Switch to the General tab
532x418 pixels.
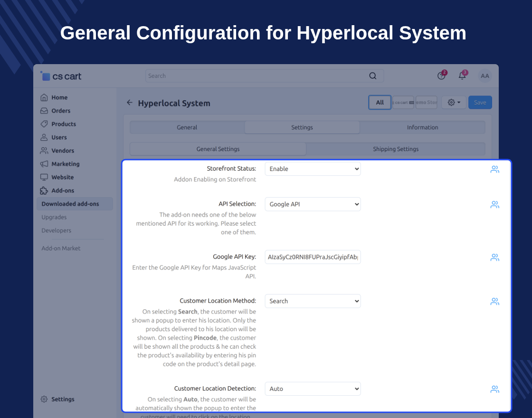(187, 127)
